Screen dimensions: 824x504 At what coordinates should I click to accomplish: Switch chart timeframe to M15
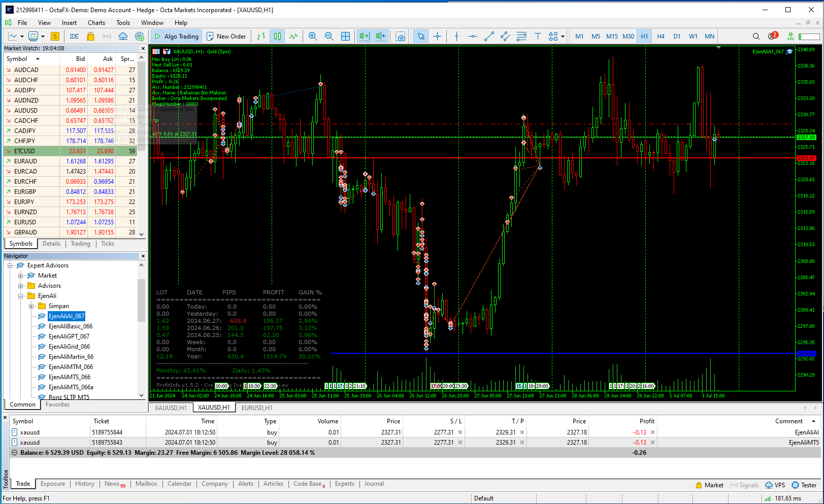point(612,36)
